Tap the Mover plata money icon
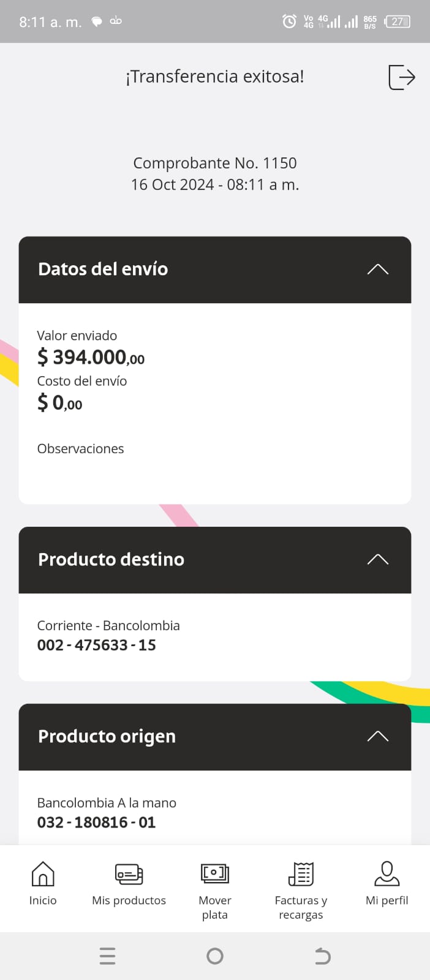Image resolution: width=430 pixels, height=980 pixels. point(215,873)
